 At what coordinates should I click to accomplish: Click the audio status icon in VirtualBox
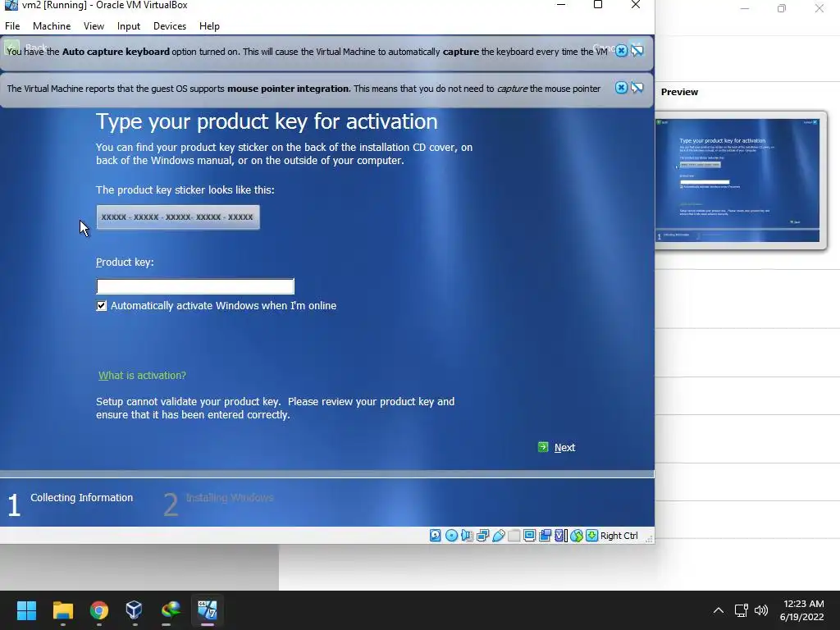(x=467, y=535)
